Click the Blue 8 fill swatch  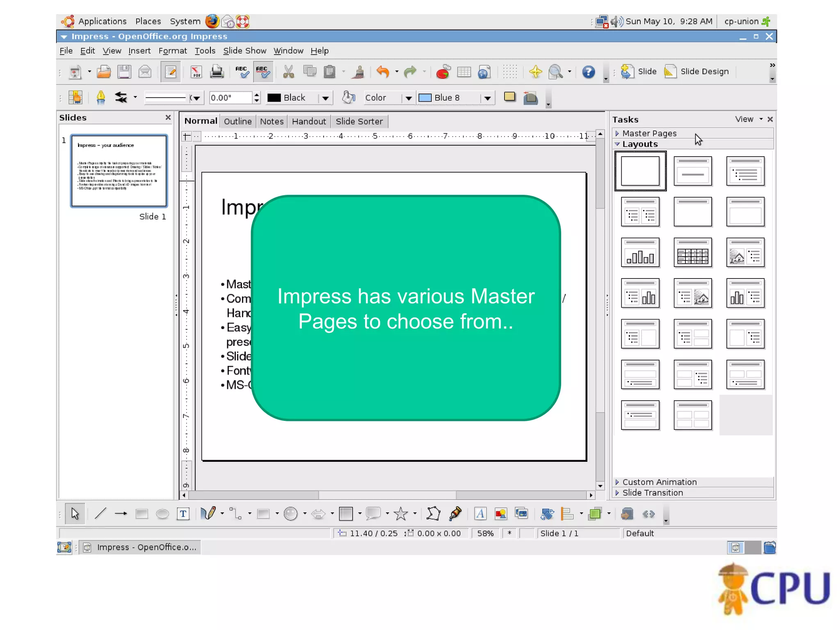425,98
